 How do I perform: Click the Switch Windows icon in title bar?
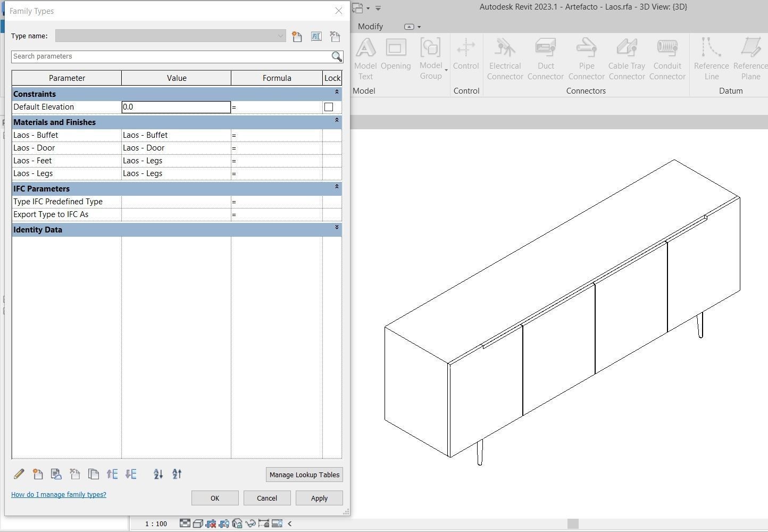[x=357, y=8]
